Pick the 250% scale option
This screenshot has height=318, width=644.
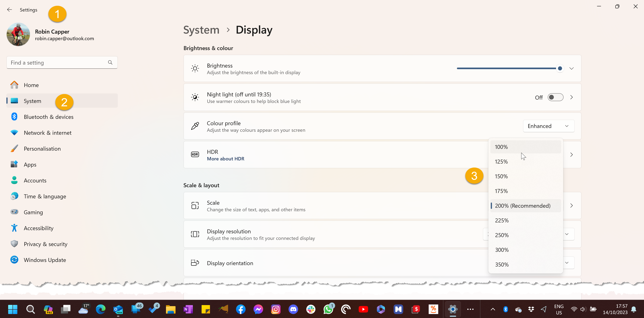(502, 235)
